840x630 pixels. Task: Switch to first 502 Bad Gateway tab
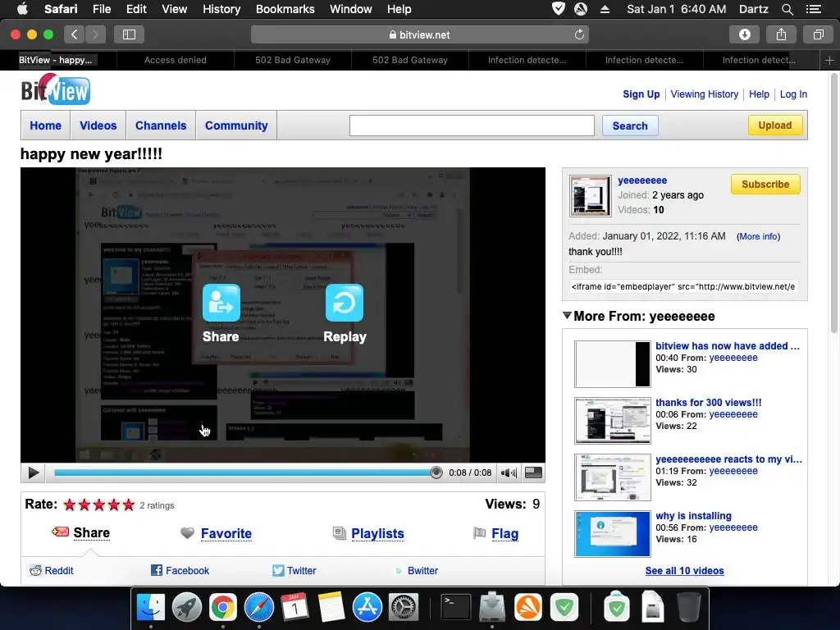point(293,60)
